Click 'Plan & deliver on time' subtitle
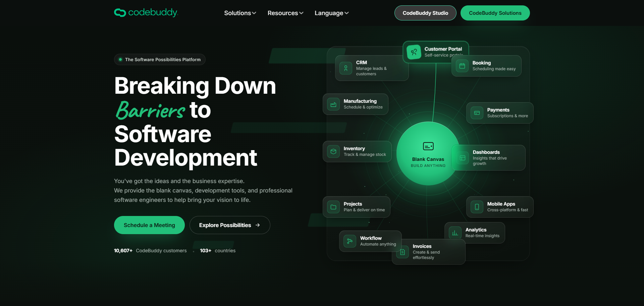The height and width of the screenshot is (306, 644). click(x=364, y=210)
